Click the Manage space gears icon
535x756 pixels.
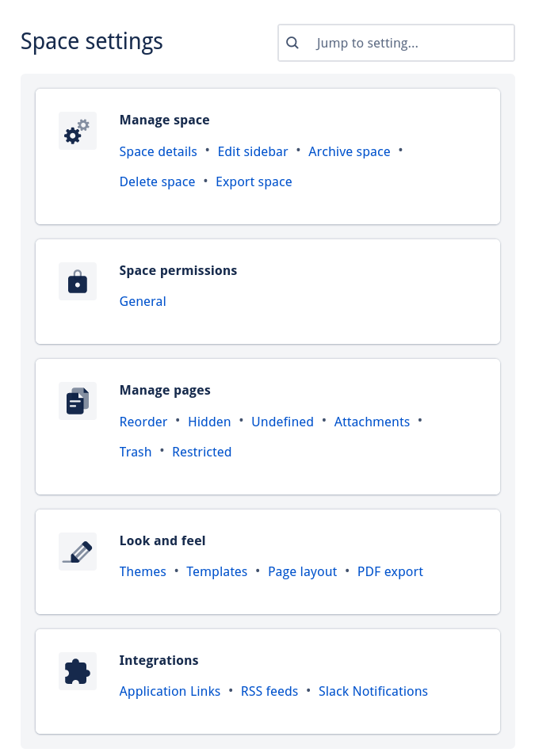(77, 131)
